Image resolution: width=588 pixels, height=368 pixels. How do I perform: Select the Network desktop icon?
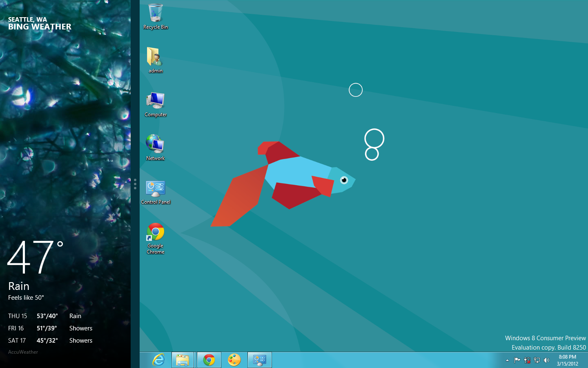pyautogui.click(x=156, y=148)
